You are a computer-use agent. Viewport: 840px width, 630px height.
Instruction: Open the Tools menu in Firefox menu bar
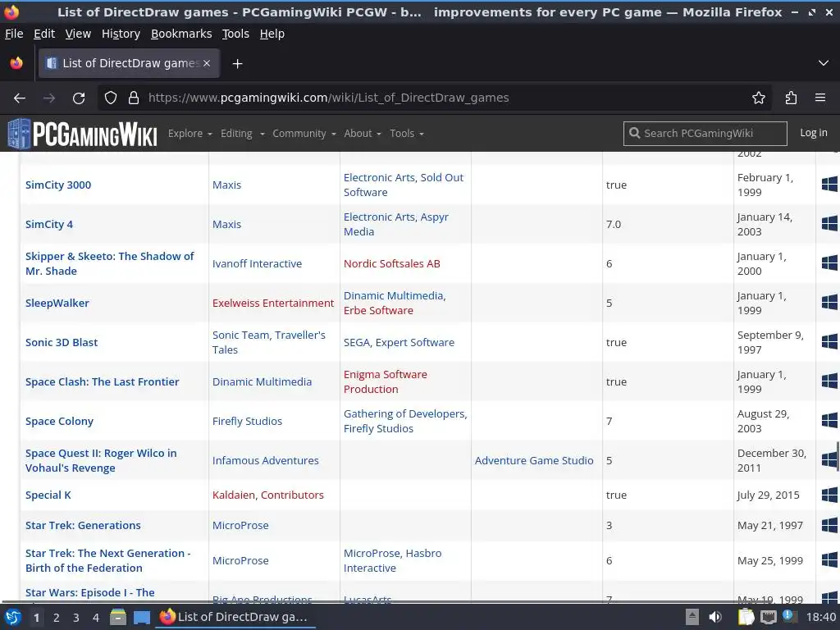coord(235,34)
